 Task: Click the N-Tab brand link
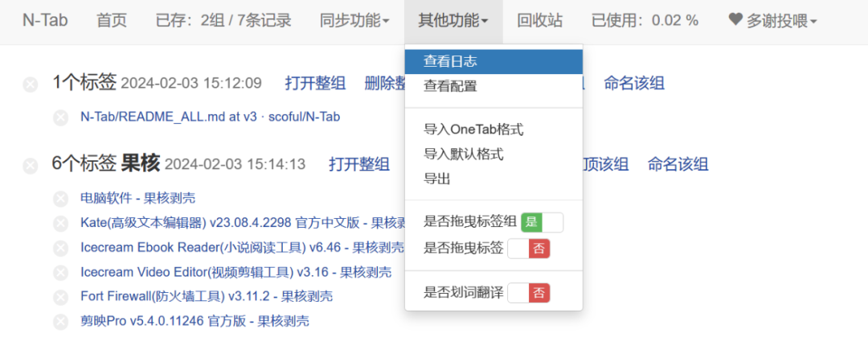click(45, 21)
